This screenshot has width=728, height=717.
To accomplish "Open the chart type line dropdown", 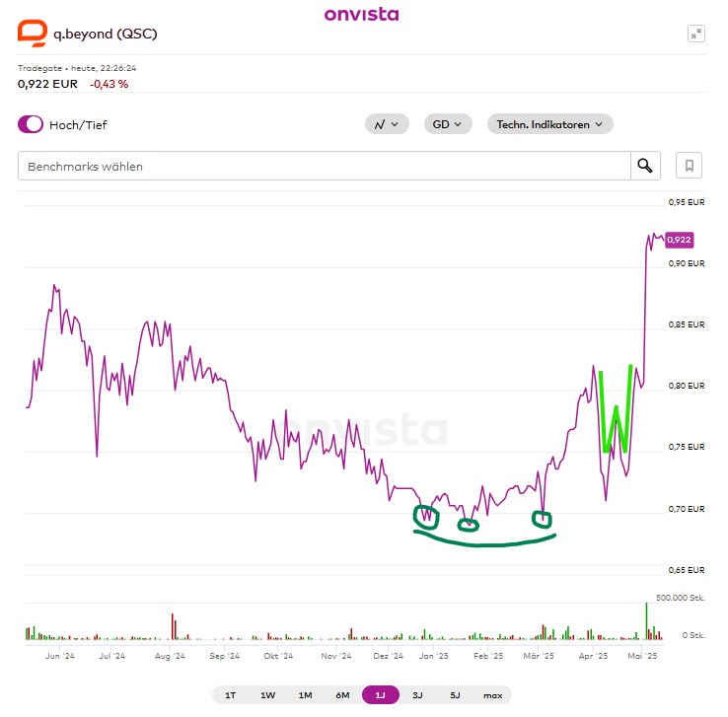I will pyautogui.click(x=387, y=124).
